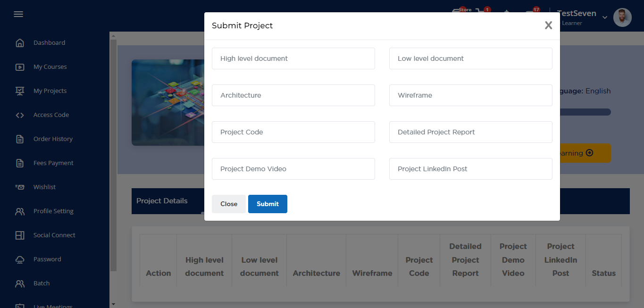Click the Order History document icon
This screenshot has height=308, width=644.
point(20,139)
